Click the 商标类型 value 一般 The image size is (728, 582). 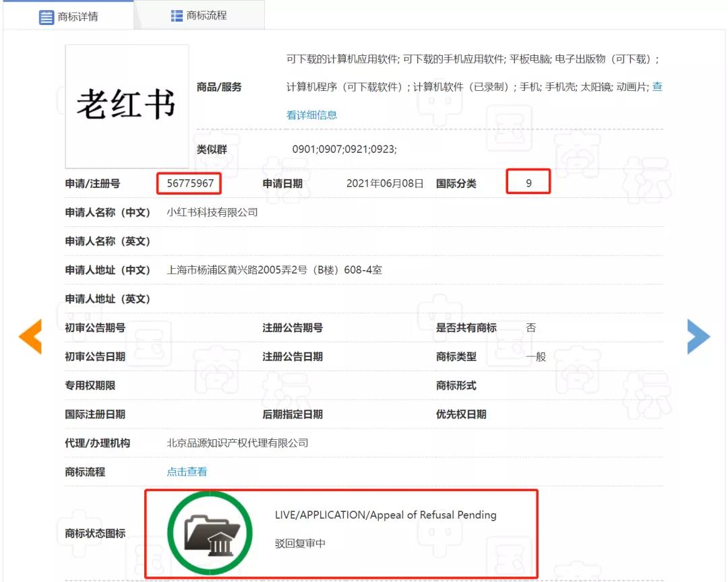536,356
